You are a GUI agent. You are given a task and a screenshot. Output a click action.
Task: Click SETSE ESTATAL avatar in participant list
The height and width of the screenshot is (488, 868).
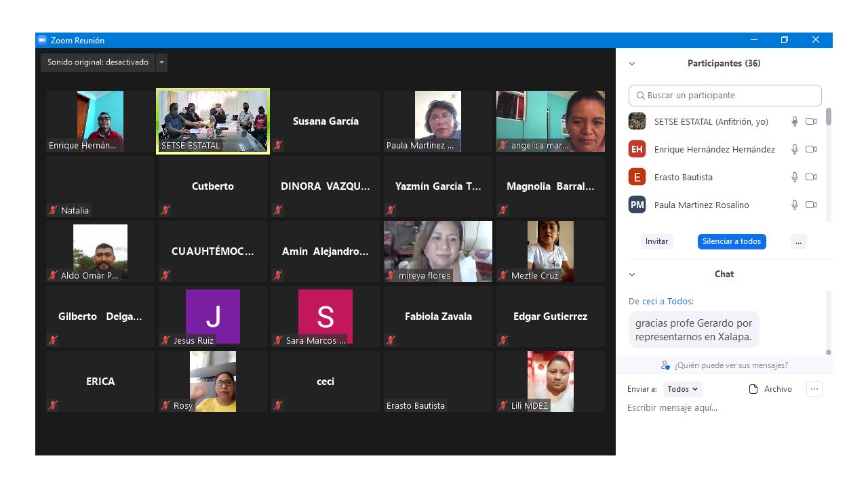tap(637, 121)
